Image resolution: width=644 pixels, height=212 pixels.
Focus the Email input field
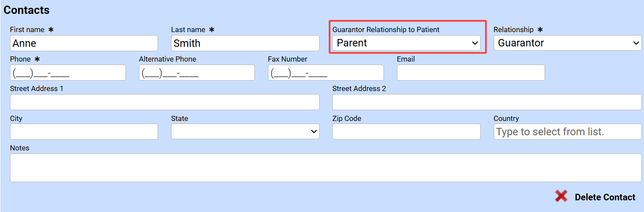point(471,73)
